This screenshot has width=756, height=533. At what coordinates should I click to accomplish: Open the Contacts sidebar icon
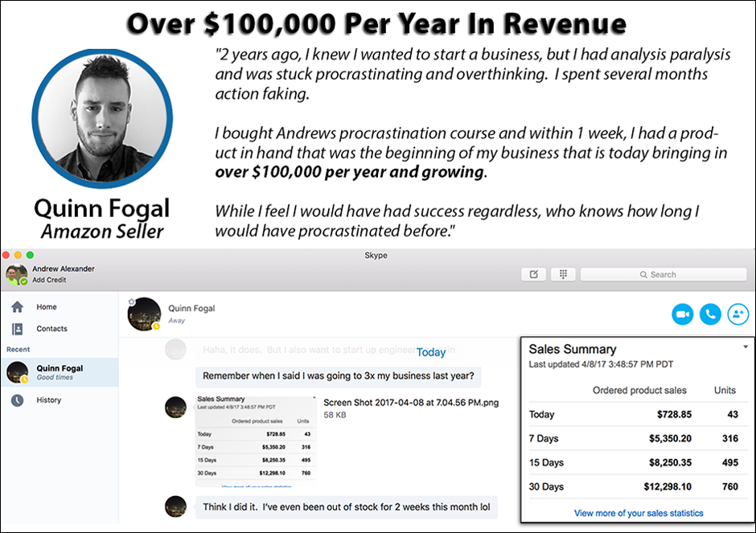point(17,329)
